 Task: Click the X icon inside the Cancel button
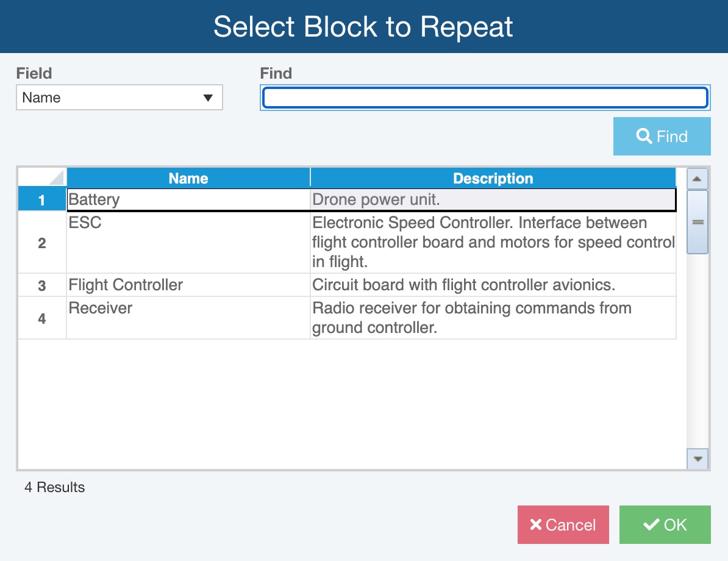[535, 524]
